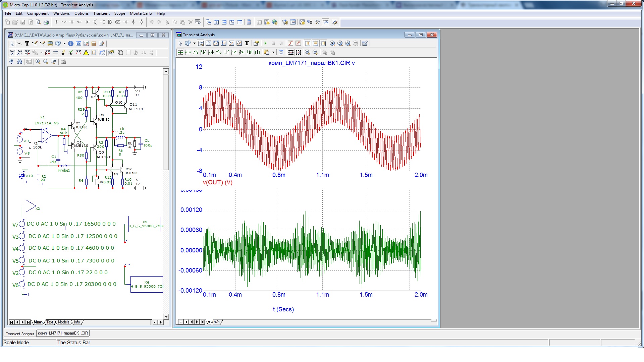Click the Info mode icon in schematic toolbar
Viewport: 644px width, 362px height.
[x=71, y=44]
